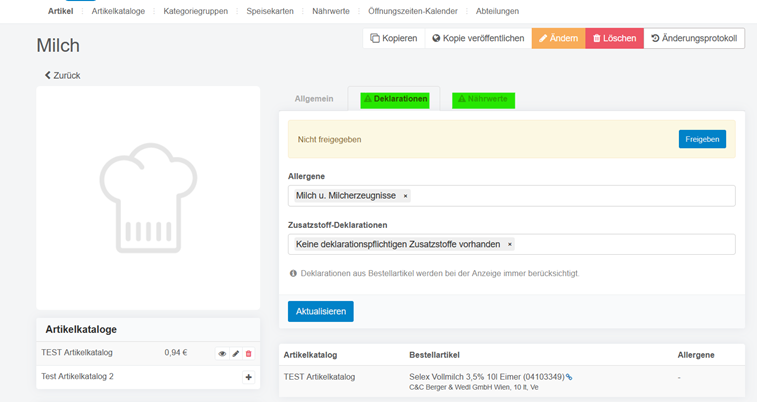Open the Artikel navigation item
Screen dimensions: 757x402
pos(60,11)
